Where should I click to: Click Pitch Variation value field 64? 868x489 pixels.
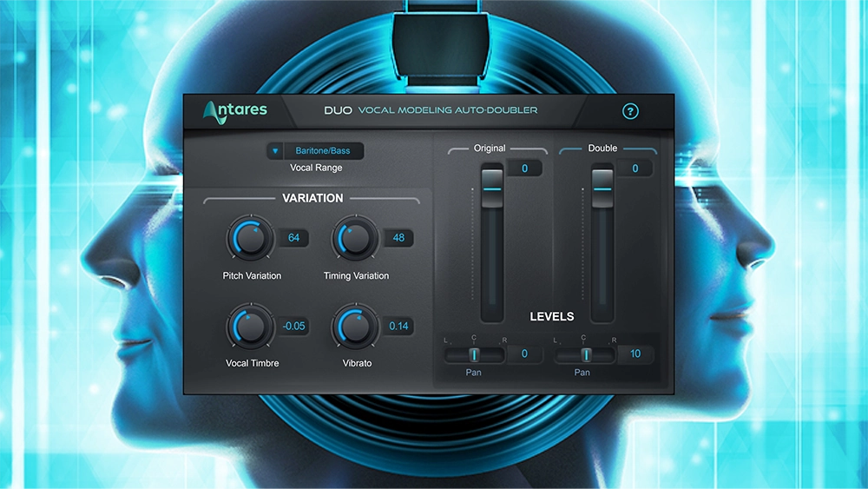pyautogui.click(x=293, y=238)
